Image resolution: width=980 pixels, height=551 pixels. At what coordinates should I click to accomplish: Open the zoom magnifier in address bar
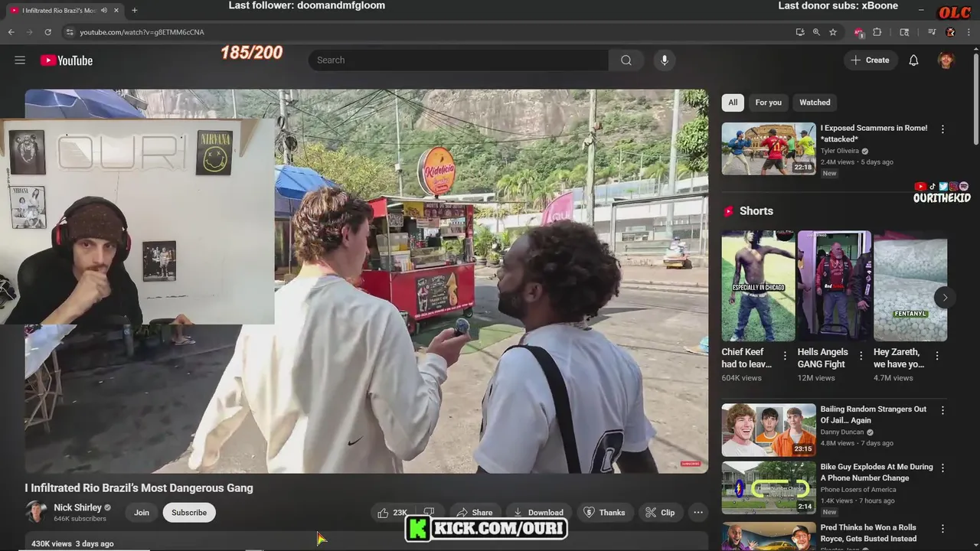816,32
